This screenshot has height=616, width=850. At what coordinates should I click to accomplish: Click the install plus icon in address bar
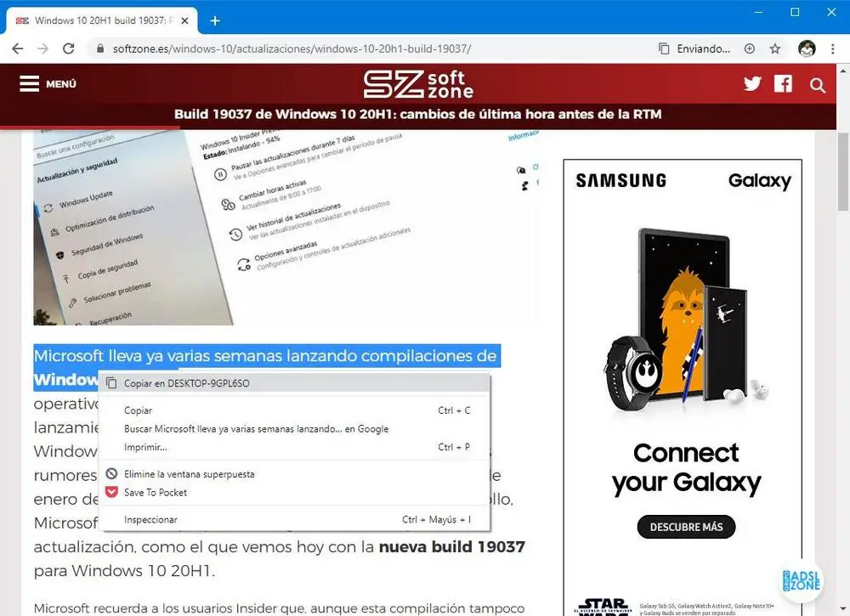click(749, 48)
